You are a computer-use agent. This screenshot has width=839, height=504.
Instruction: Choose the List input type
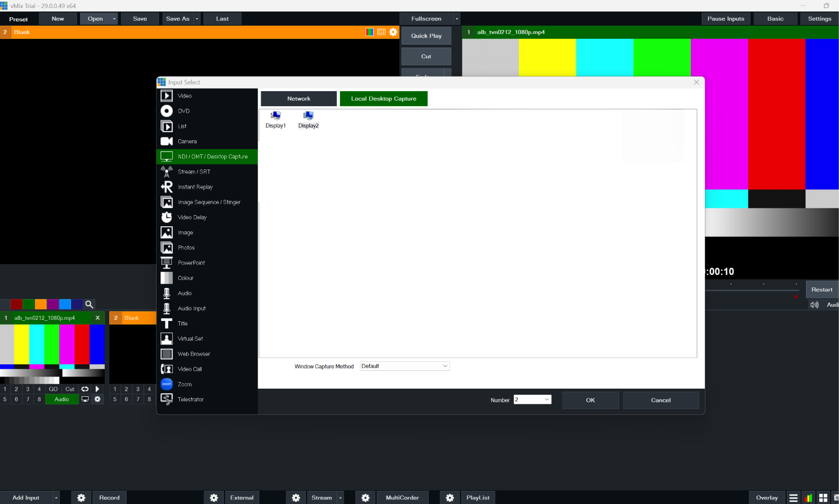pyautogui.click(x=207, y=126)
